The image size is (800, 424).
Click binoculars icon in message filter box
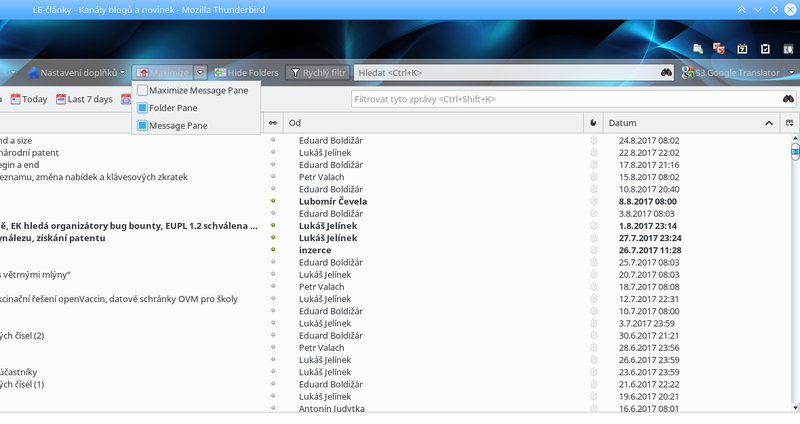click(788, 99)
